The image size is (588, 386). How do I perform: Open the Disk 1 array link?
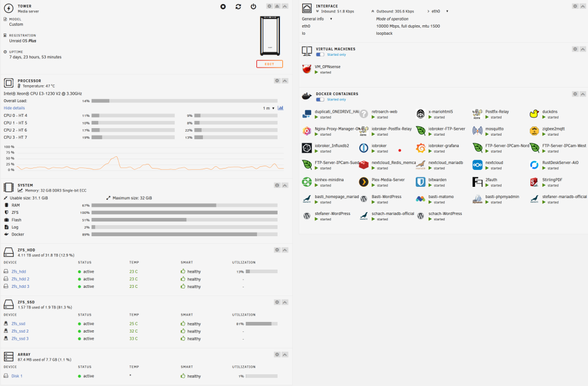[17, 376]
